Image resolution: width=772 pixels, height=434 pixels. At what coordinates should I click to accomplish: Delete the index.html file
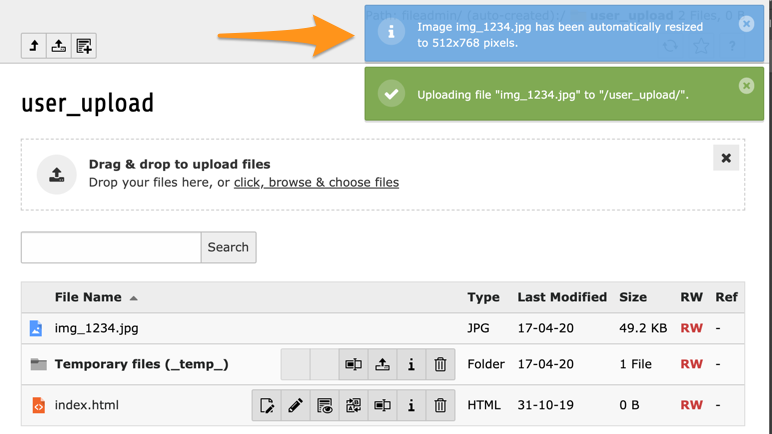point(440,406)
